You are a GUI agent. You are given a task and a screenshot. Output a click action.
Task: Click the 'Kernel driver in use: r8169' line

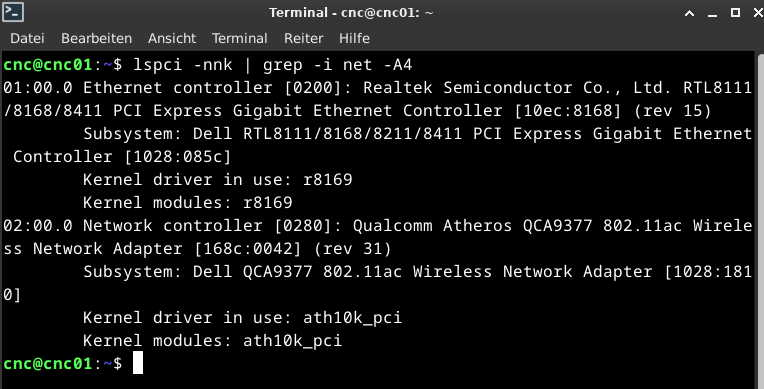click(218, 180)
